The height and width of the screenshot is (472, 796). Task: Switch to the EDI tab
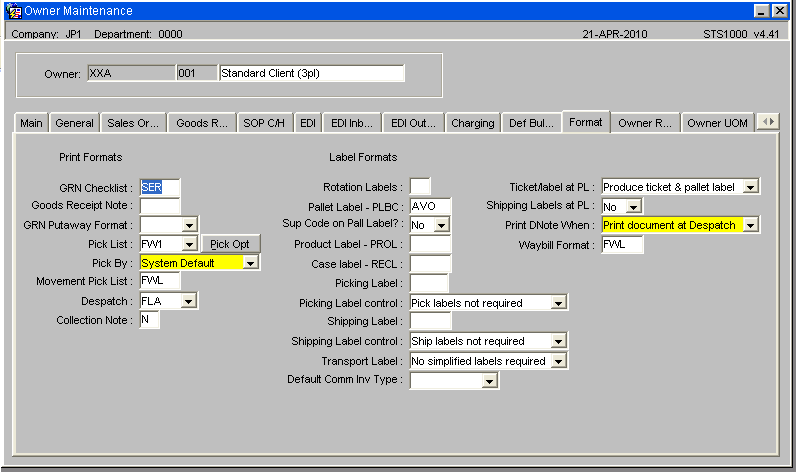pyautogui.click(x=308, y=123)
